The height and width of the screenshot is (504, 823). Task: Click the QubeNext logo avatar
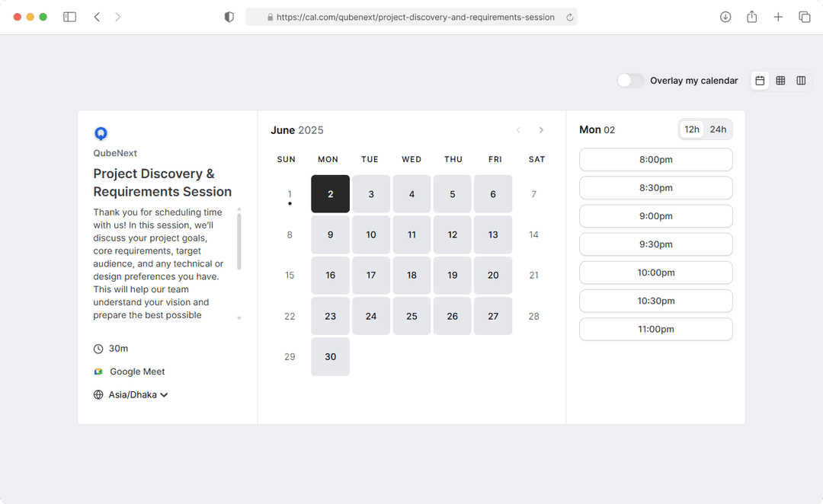click(101, 134)
